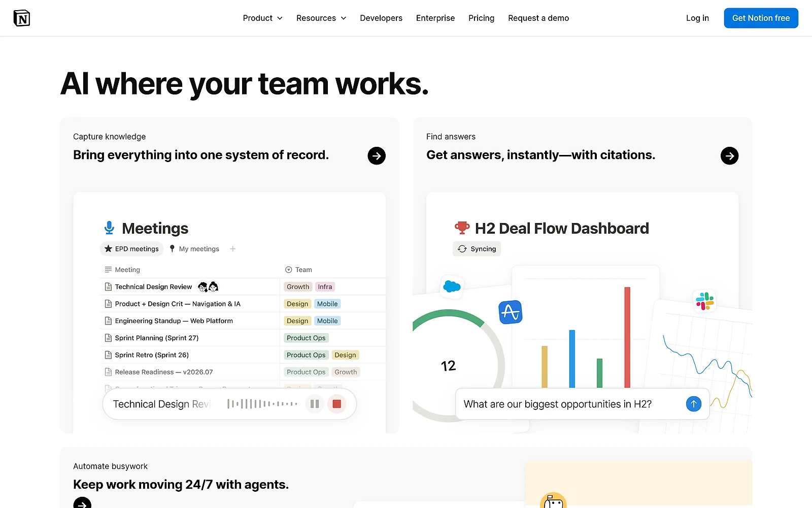Stop the recording with the red button
Viewport: 812px width, 508px height.
pyautogui.click(x=336, y=404)
